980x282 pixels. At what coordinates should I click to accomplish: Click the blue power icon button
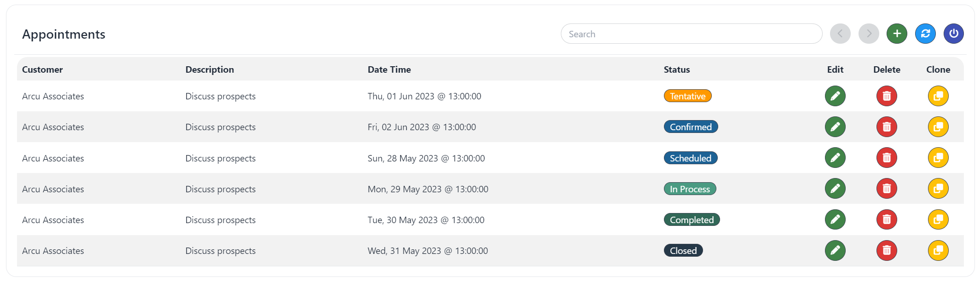point(953,34)
